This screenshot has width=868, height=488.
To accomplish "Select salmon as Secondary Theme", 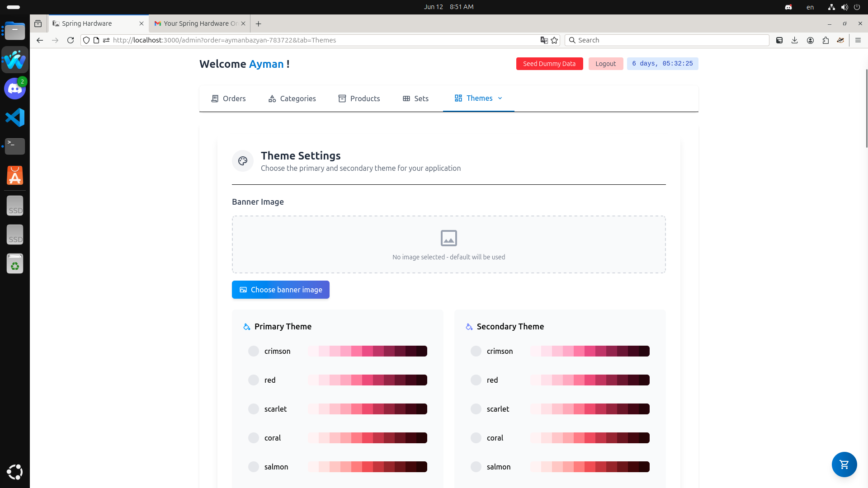I will (476, 467).
